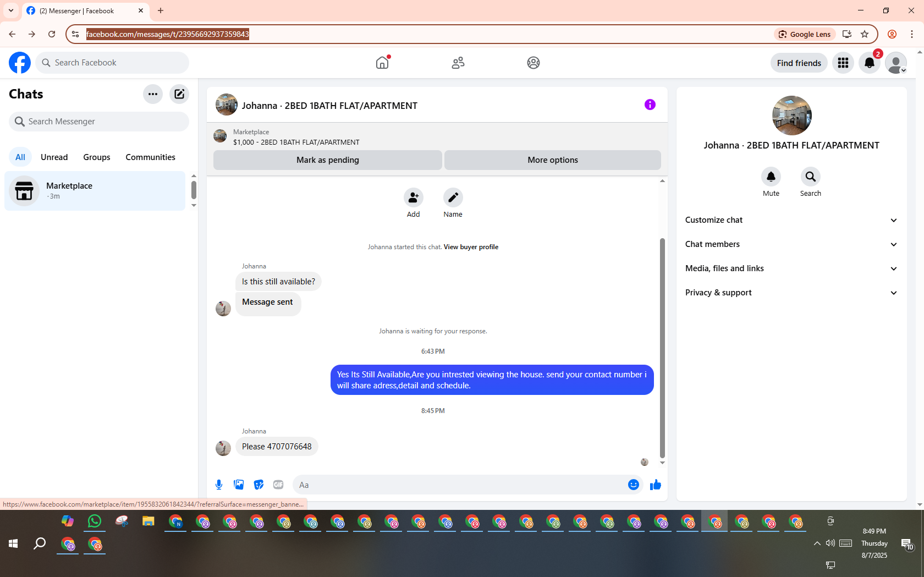Viewport: 924px width, 577px height.
Task: Click More options button
Action: click(x=553, y=160)
